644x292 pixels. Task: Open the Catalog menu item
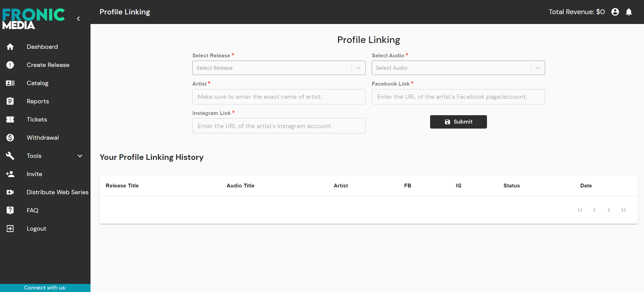[x=37, y=83]
